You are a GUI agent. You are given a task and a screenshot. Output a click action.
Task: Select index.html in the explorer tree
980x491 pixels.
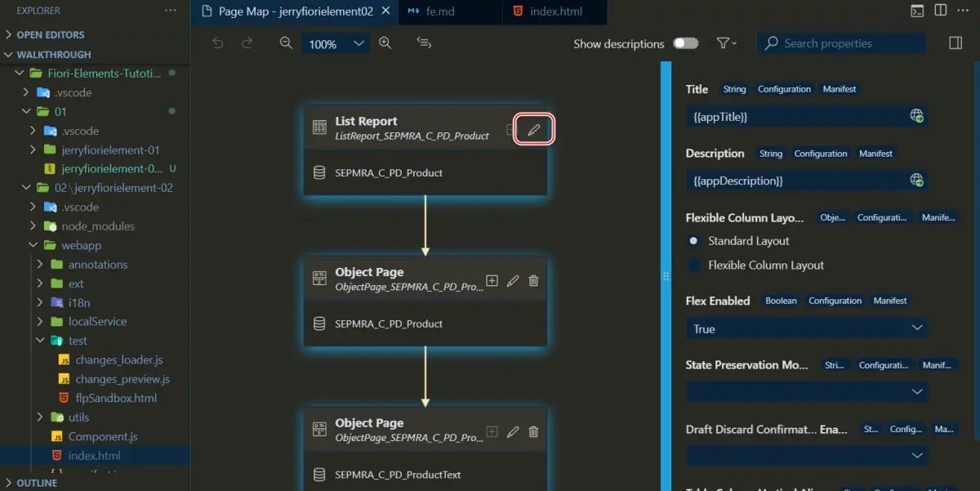95,456
